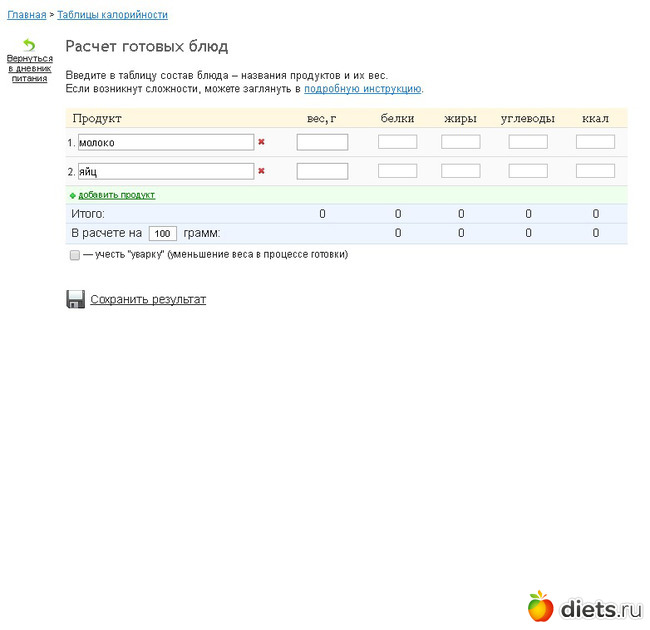650x630 pixels.
Task: Click the floppy disk save icon
Action: pyautogui.click(x=75, y=299)
